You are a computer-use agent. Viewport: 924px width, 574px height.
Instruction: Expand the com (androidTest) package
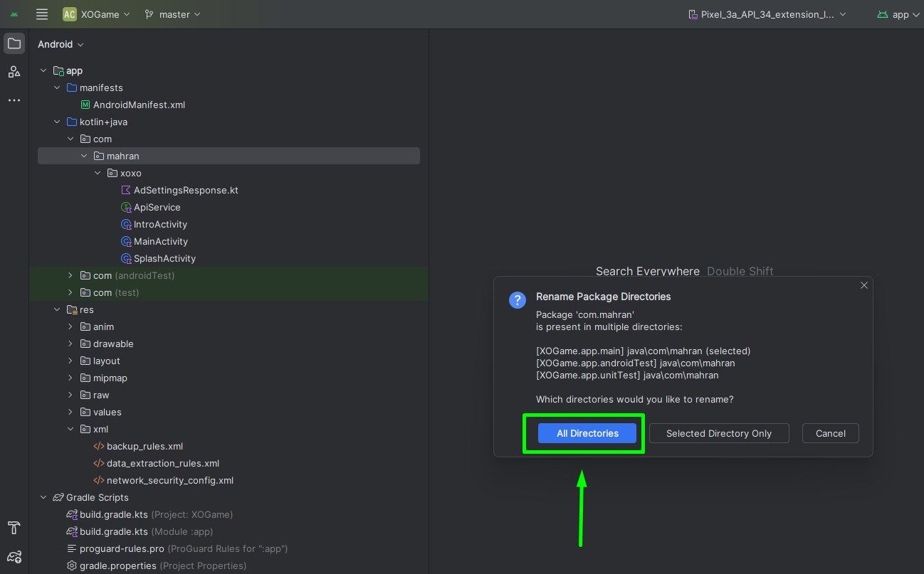(x=70, y=275)
